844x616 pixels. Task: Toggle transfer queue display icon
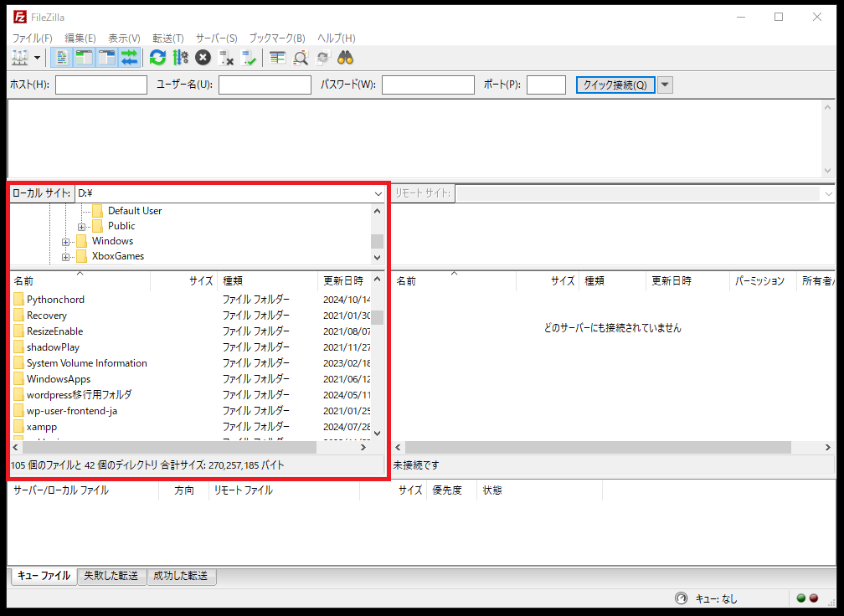129,58
